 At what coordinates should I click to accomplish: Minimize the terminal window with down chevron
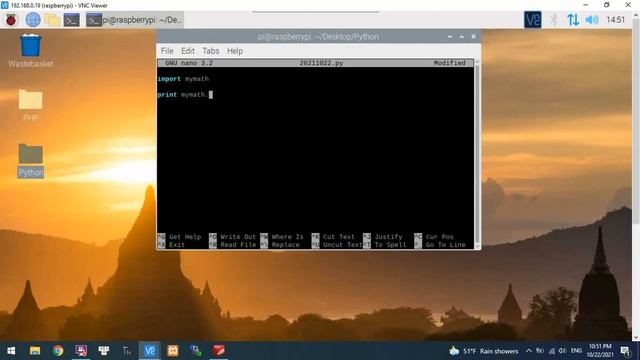pyautogui.click(x=450, y=37)
